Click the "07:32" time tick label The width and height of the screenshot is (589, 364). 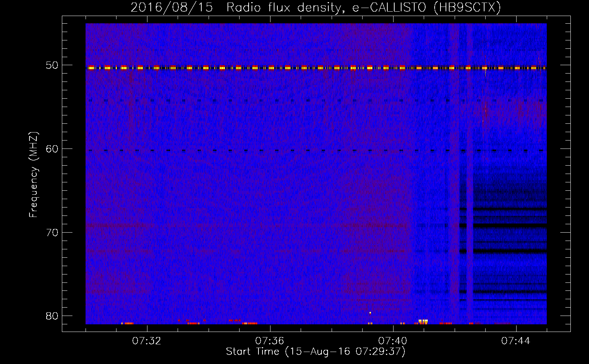tap(147, 341)
